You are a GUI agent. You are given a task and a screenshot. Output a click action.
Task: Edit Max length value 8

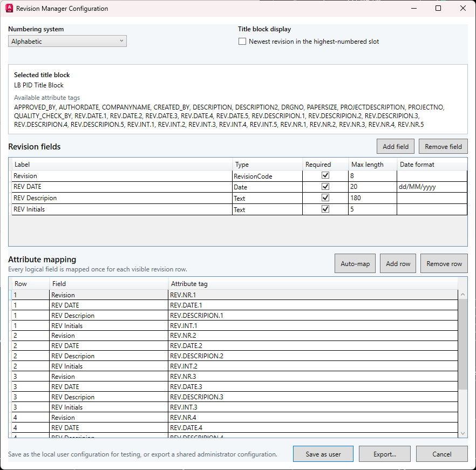click(x=372, y=176)
